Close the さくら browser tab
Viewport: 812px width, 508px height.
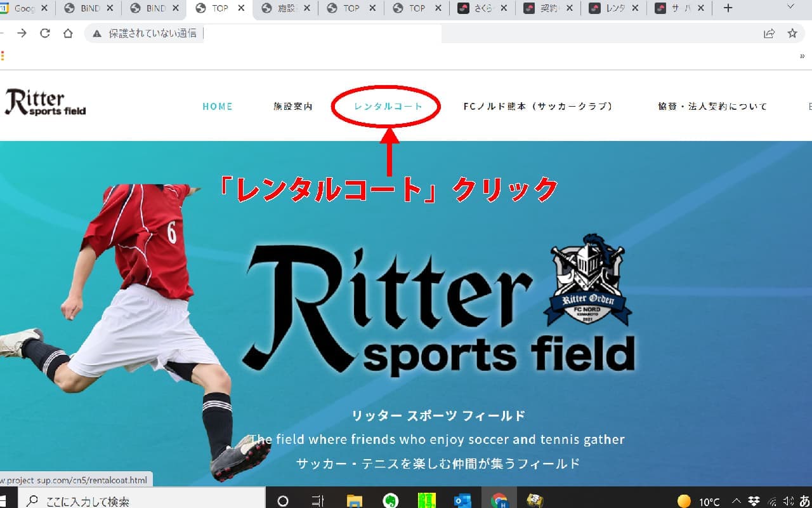[504, 8]
